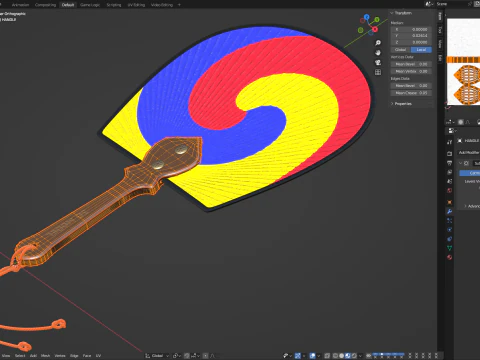Screen dimensions: 480x360
Task: Toggle snapping magnet in viewport header
Action: pos(187,356)
